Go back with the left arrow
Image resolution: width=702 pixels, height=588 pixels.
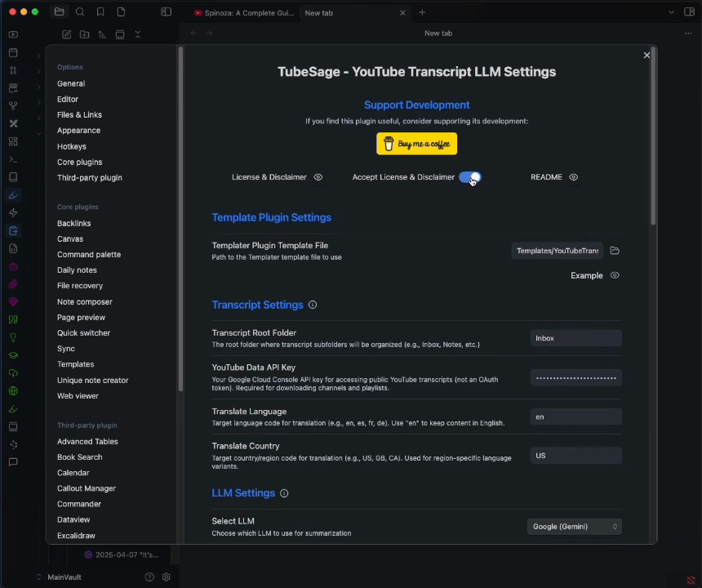193,33
